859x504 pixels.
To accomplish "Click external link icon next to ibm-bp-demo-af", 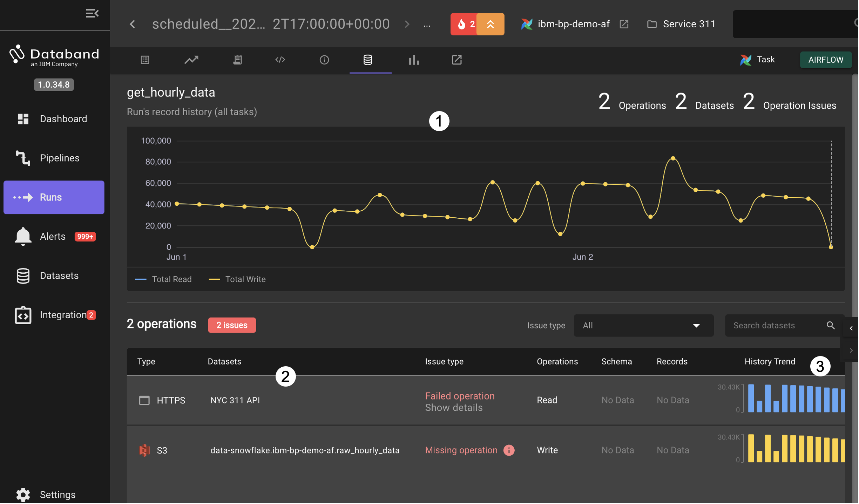I will click(x=624, y=24).
